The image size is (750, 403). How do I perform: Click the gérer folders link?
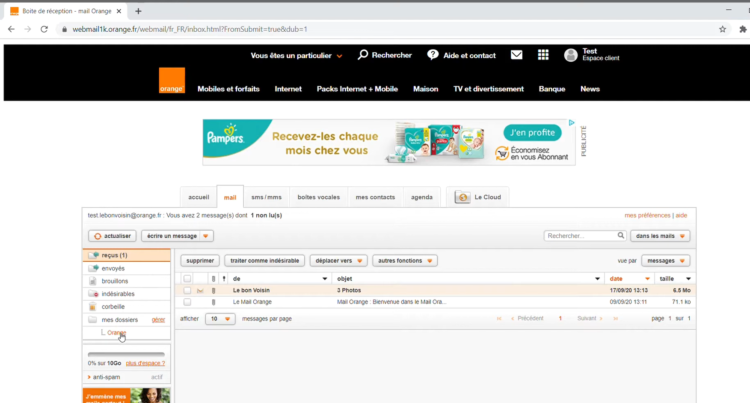click(158, 320)
